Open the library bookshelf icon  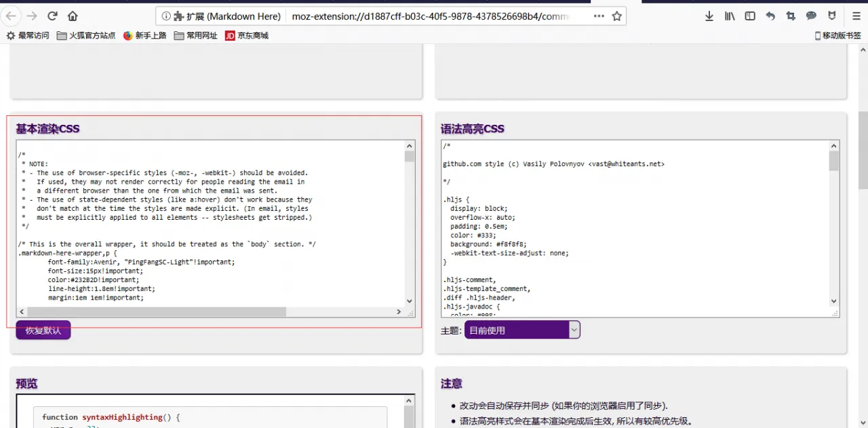[730, 16]
